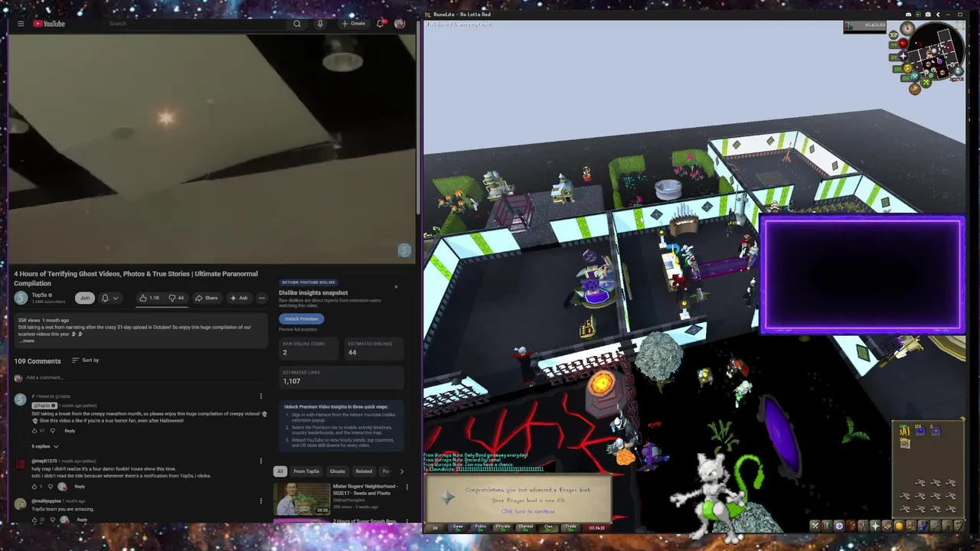Start voice search with microphone icon

(320, 24)
